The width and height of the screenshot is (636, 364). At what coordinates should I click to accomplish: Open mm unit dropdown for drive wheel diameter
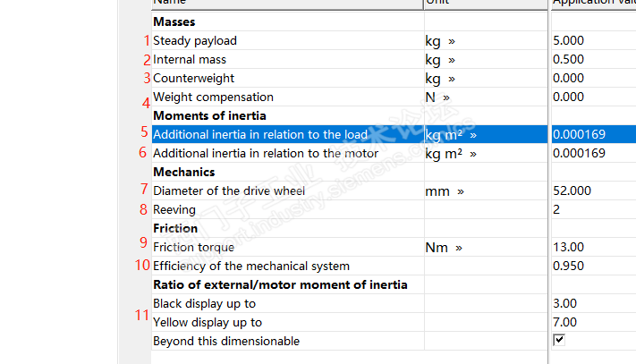[462, 191]
